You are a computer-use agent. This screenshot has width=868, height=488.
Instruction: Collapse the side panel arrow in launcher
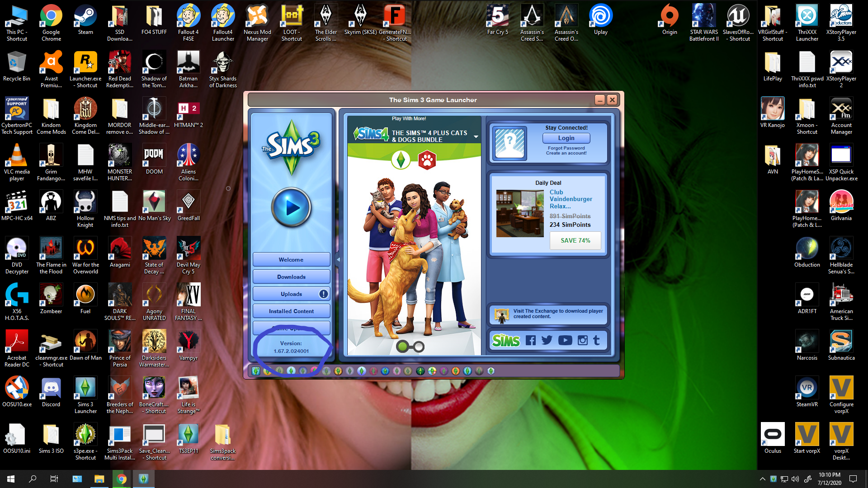[338, 260]
